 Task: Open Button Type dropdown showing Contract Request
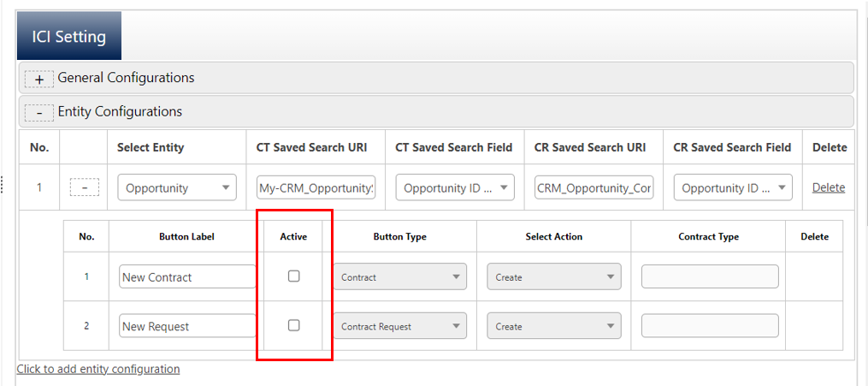coord(399,326)
